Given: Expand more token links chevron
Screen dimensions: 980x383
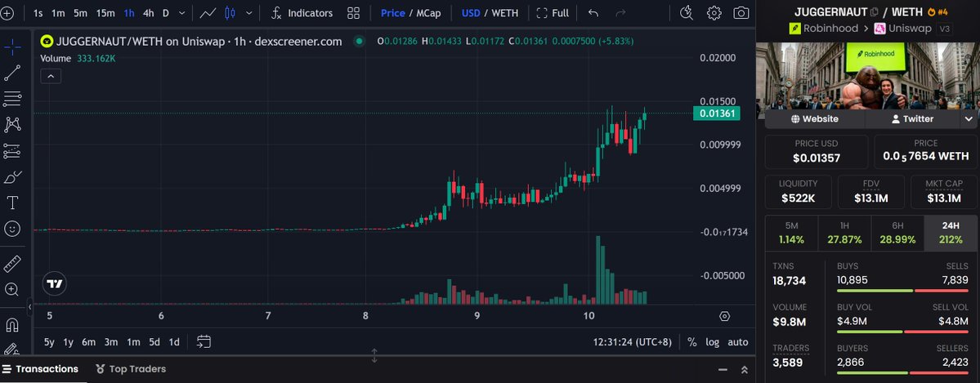Looking at the screenshot, I should [x=969, y=118].
